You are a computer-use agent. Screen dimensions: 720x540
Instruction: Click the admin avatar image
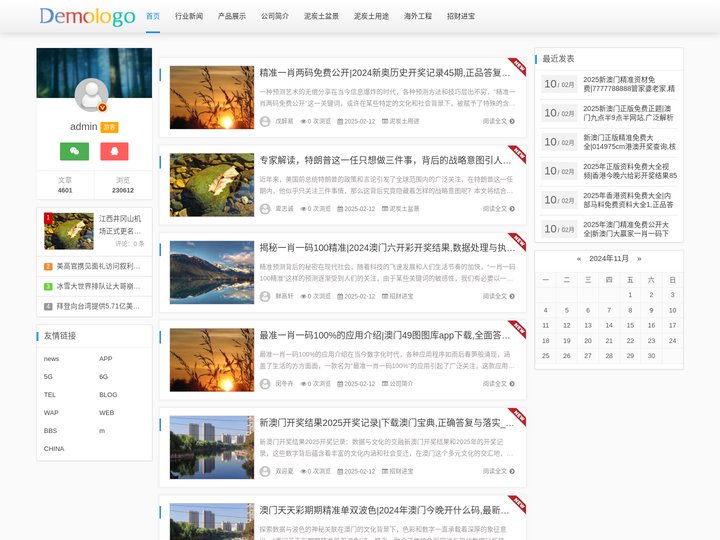[x=91, y=95]
